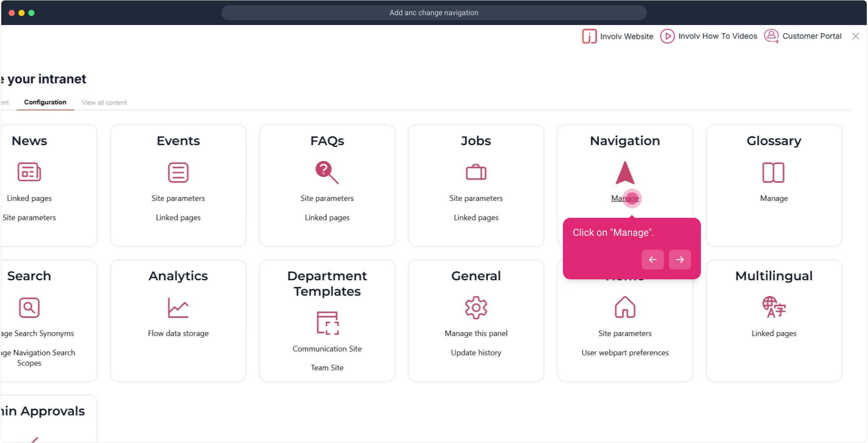Image resolution: width=868 pixels, height=443 pixels.
Task: Switch to the View all content tab
Action: tap(104, 103)
